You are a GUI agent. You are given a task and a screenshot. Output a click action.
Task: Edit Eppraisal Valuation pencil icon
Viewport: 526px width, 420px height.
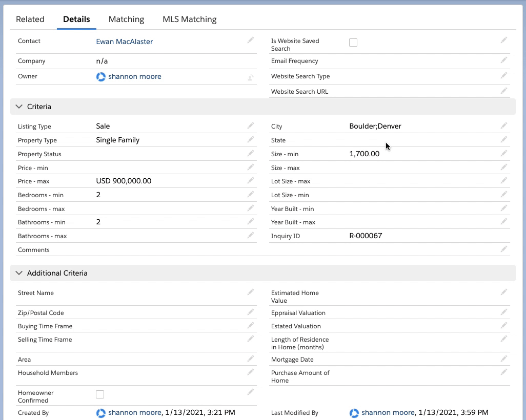click(x=504, y=312)
